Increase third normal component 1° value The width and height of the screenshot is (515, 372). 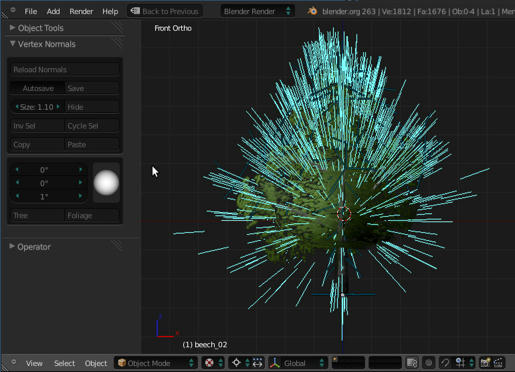[80, 196]
